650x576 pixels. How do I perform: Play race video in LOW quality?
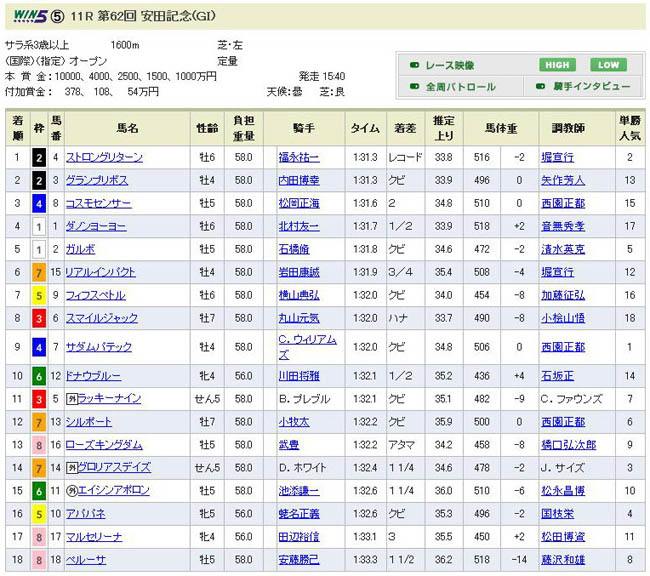tap(607, 65)
